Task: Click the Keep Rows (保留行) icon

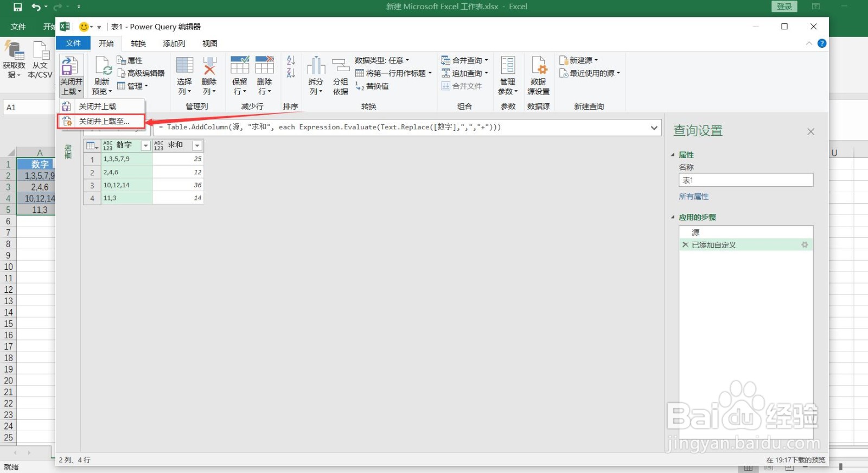Action: click(x=240, y=65)
